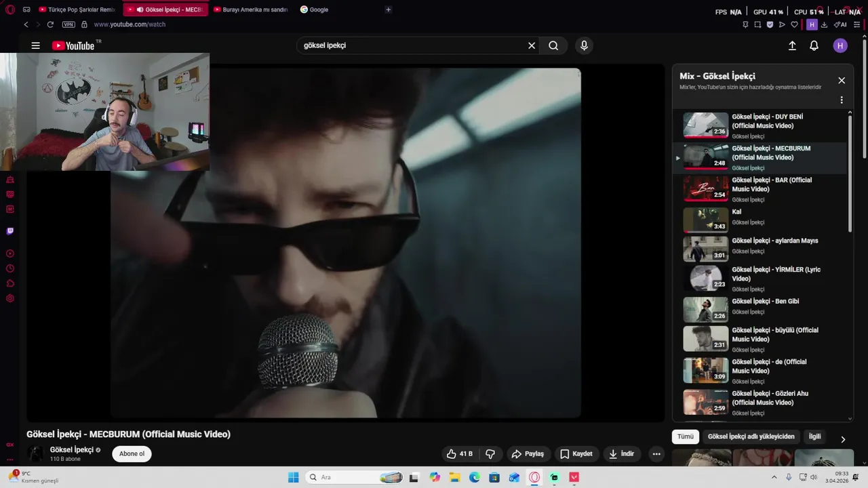
Task: Play 'de (Official Music Video)' playlist item
Action: [759, 371]
